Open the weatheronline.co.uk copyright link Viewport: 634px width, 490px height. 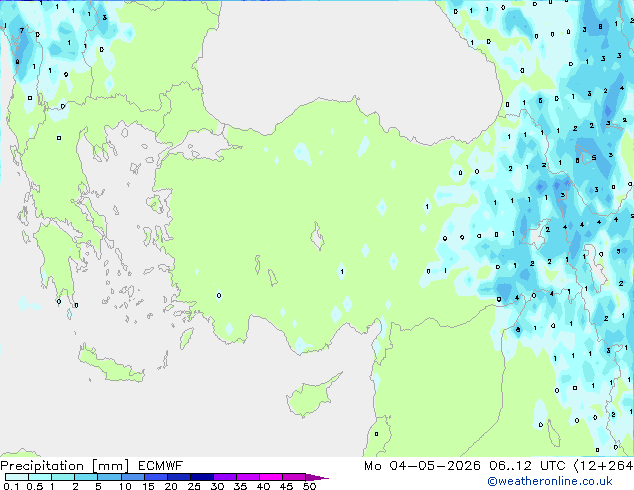549,481
